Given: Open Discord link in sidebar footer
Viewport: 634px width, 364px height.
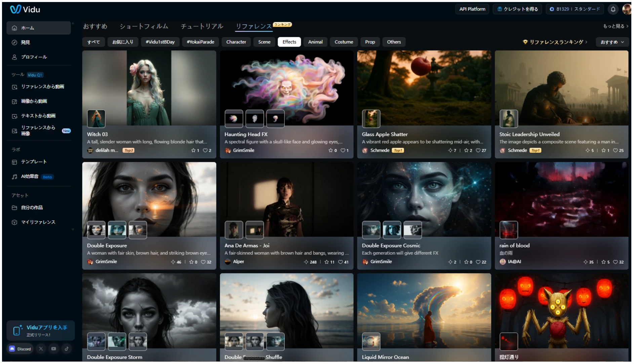Looking at the screenshot, I should coord(20,349).
